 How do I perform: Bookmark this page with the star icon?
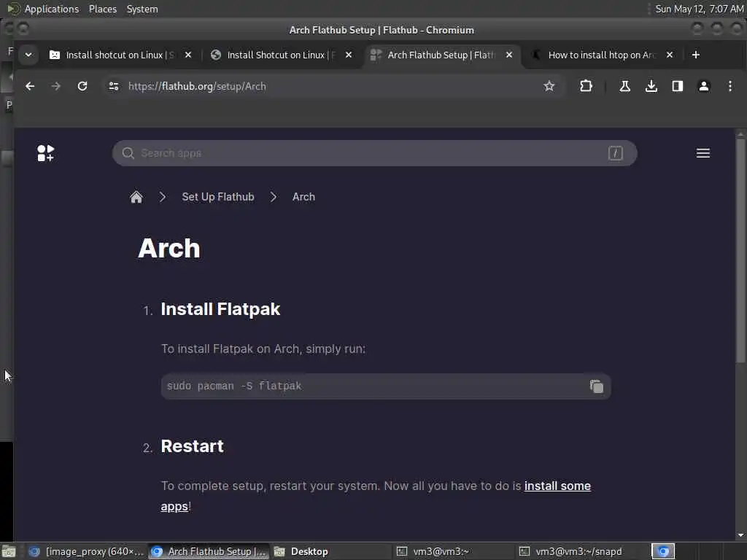(x=549, y=86)
